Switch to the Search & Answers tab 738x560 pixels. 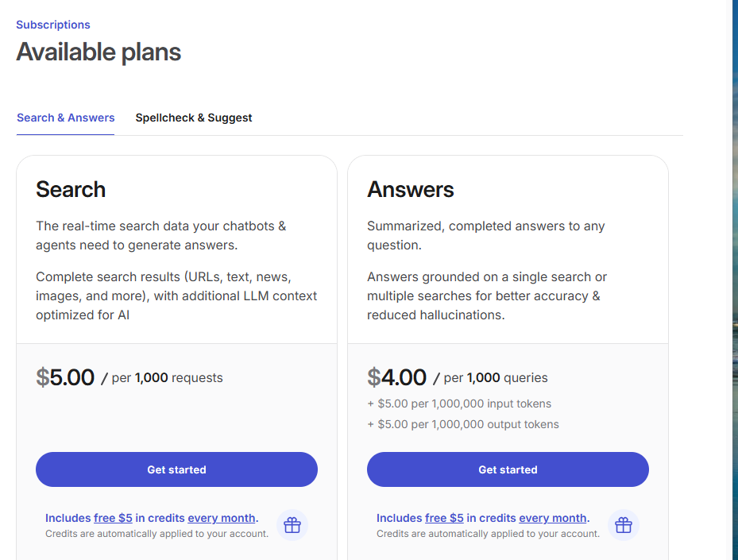[x=65, y=118]
